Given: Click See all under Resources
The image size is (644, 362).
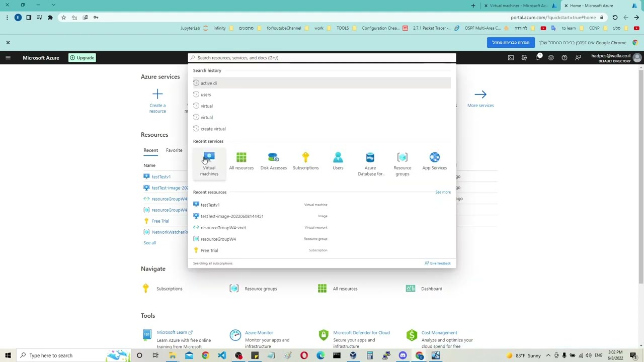Looking at the screenshot, I should (149, 243).
